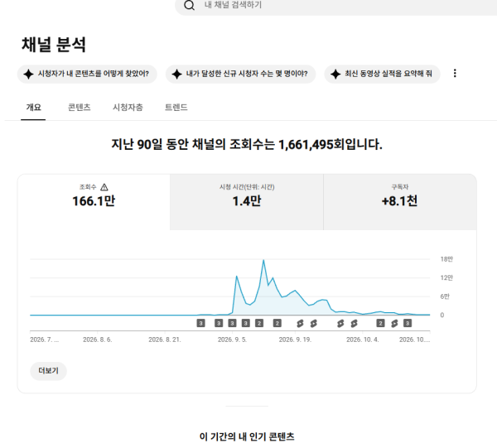Open the '2' video marker near 2026. 10. 4.
Image resolution: width=497 pixels, height=448 pixels.
tap(380, 323)
